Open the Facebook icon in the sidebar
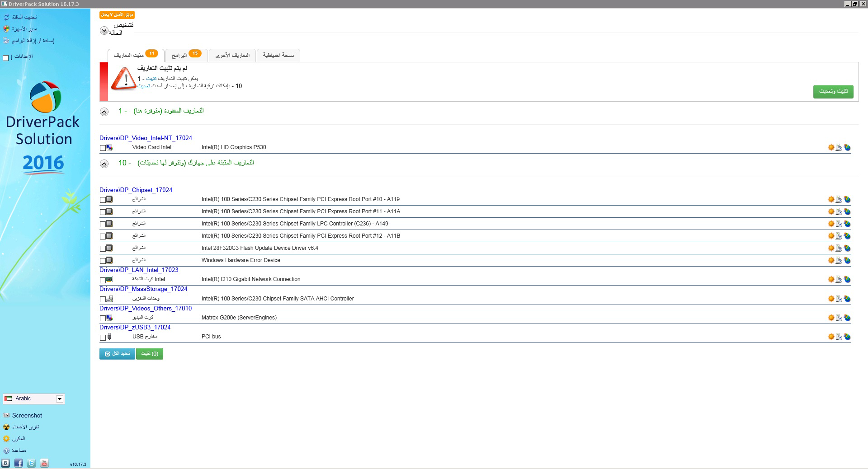The width and height of the screenshot is (868, 469). [19, 463]
